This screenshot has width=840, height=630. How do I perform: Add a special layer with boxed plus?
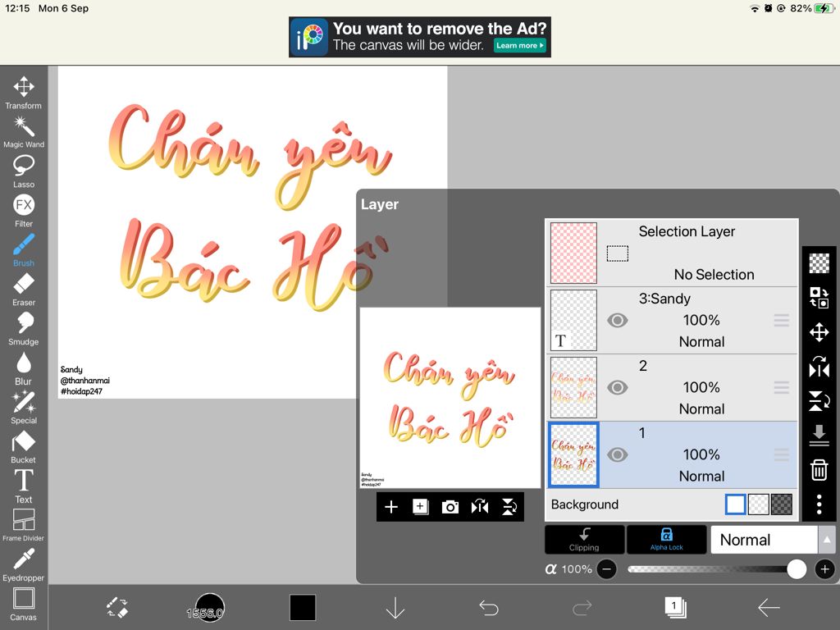click(421, 507)
